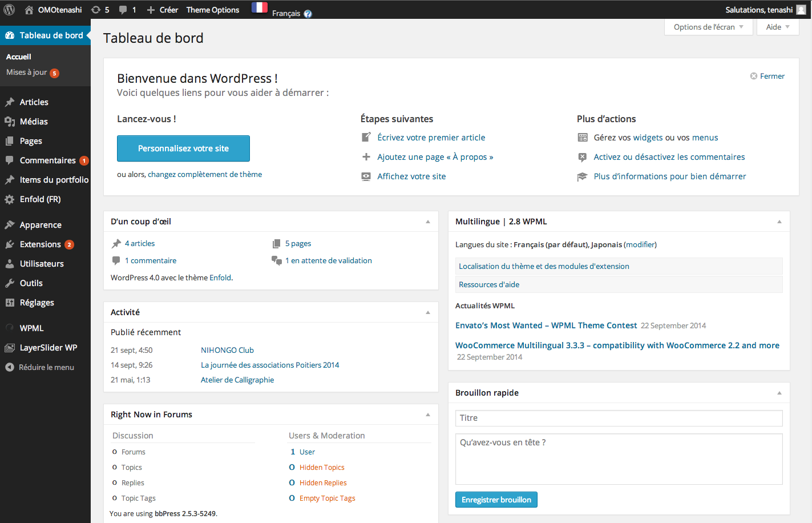Collapse the Right Now in Forums panel
The height and width of the screenshot is (523, 812).
[428, 415]
